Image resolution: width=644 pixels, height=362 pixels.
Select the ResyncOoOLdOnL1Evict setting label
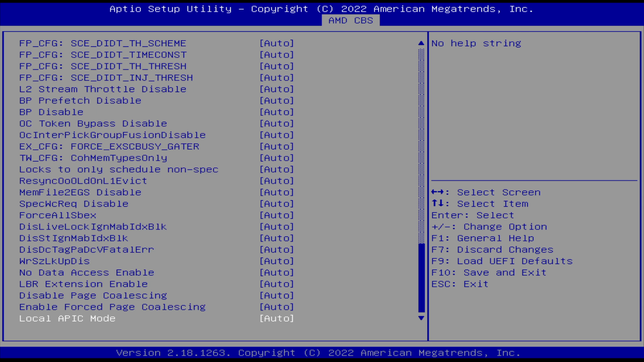click(x=83, y=181)
